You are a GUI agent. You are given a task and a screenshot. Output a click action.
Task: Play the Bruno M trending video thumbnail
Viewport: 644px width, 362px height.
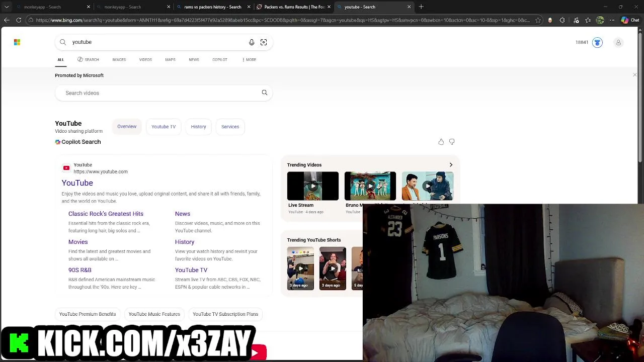click(370, 186)
